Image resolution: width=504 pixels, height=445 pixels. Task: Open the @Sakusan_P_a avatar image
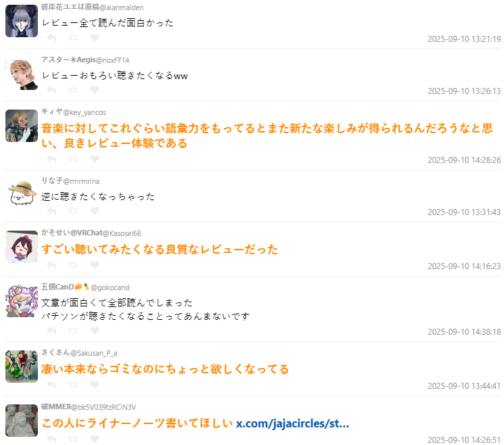[22, 367]
